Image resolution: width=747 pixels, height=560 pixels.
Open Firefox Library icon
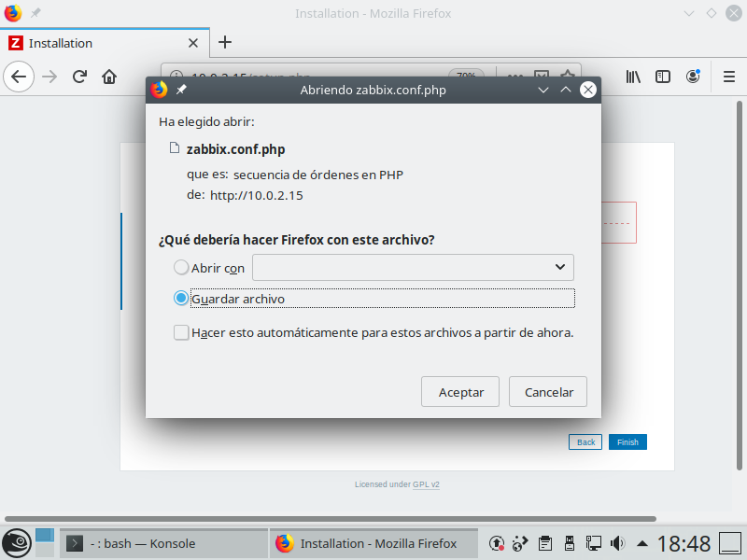coord(633,77)
